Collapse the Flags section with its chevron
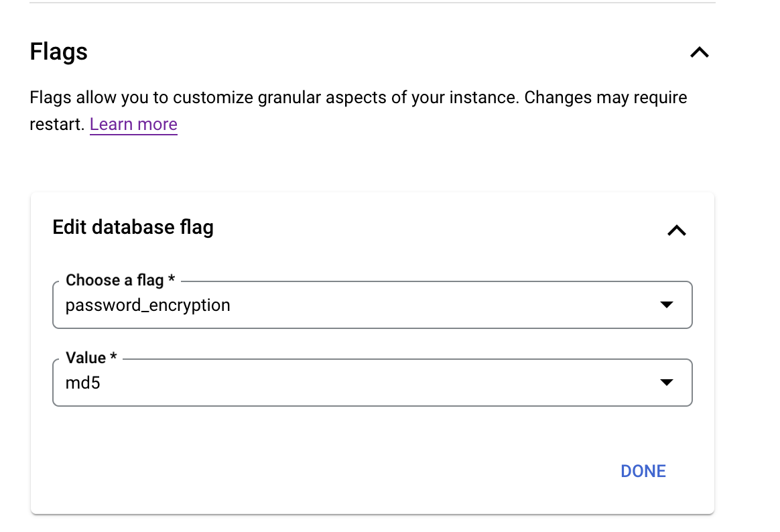 pos(699,52)
